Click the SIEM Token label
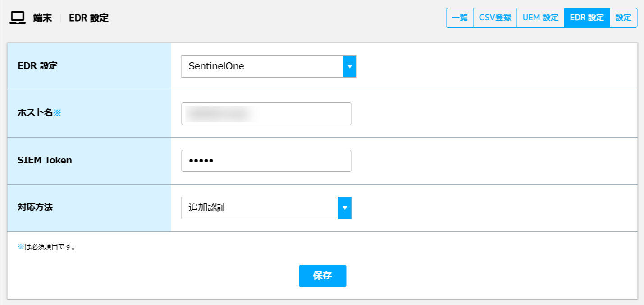The width and height of the screenshot is (644, 305). pyautogui.click(x=45, y=160)
